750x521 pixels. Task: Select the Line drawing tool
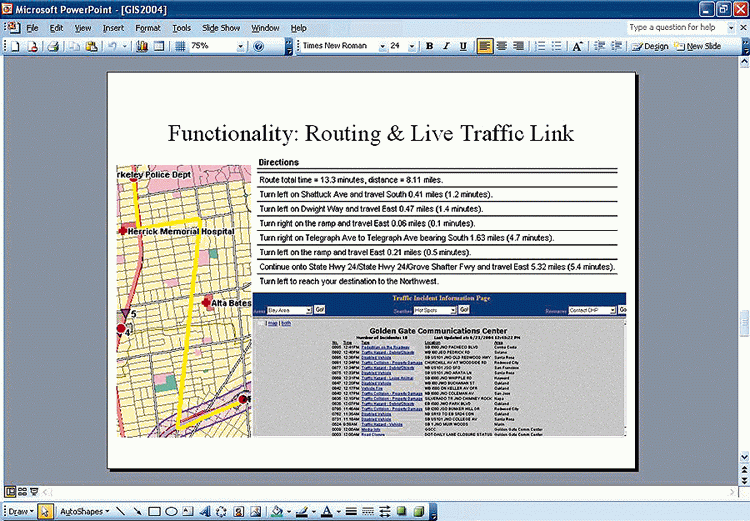pyautogui.click(x=121, y=511)
